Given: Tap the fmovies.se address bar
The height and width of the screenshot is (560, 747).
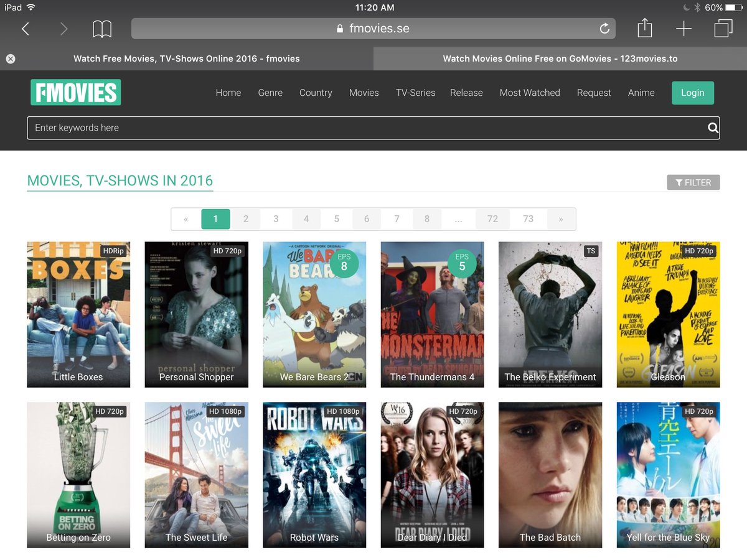Looking at the screenshot, I should tap(374, 29).
